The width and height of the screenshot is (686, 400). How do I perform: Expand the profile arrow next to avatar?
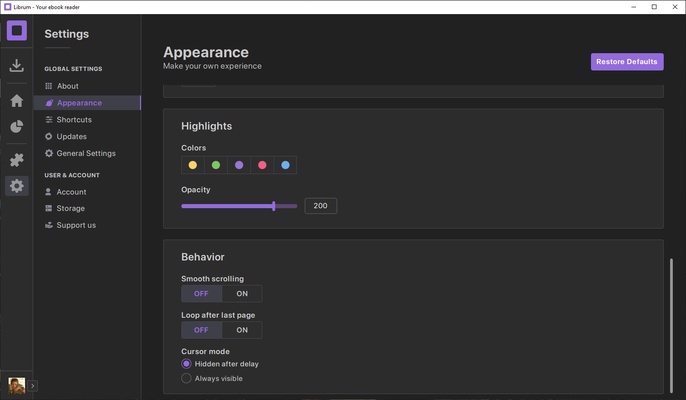tap(33, 385)
